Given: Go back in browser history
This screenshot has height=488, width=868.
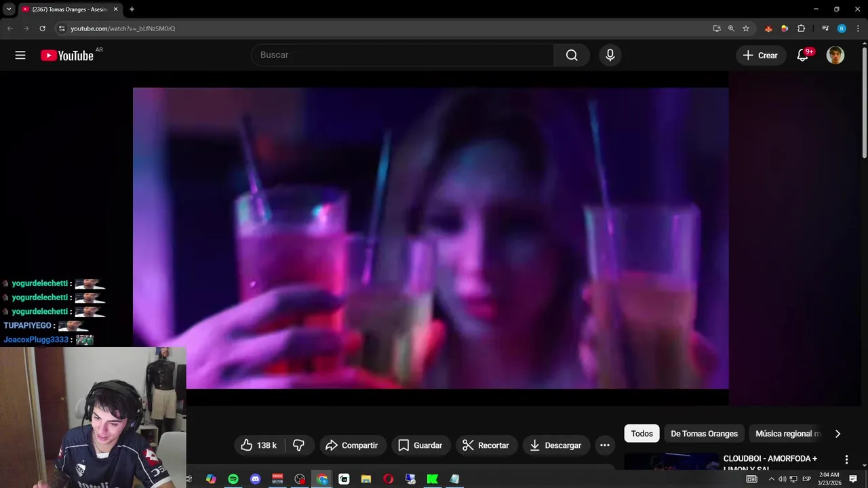Looking at the screenshot, I should [9, 28].
